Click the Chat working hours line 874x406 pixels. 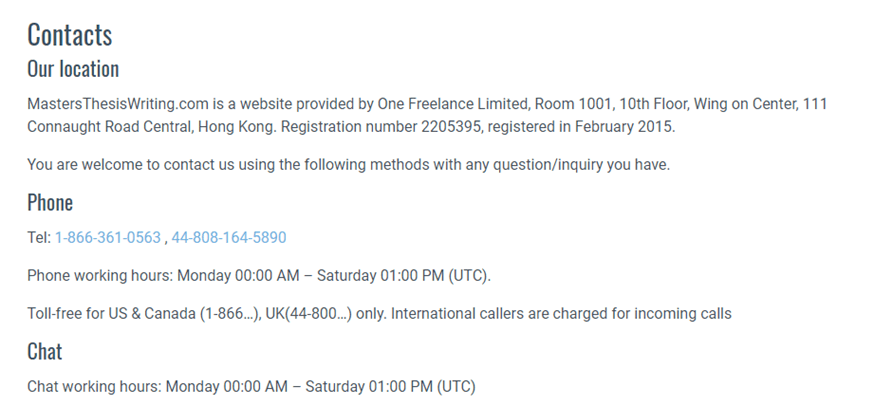251,386
